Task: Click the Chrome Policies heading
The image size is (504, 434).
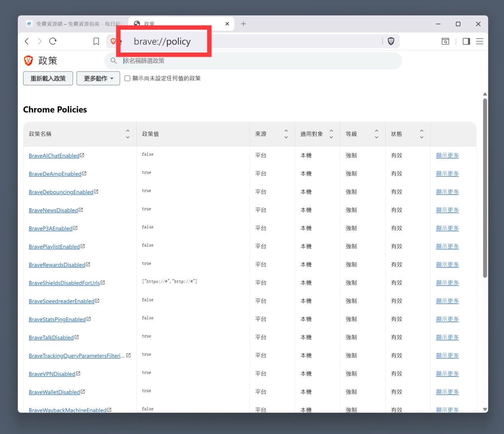Action: pyautogui.click(x=55, y=109)
